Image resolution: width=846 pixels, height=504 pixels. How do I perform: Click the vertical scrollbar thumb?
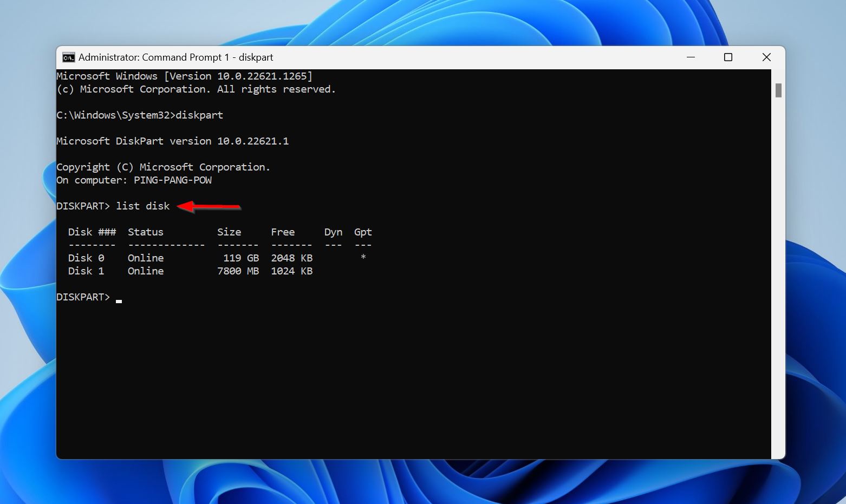click(x=778, y=90)
